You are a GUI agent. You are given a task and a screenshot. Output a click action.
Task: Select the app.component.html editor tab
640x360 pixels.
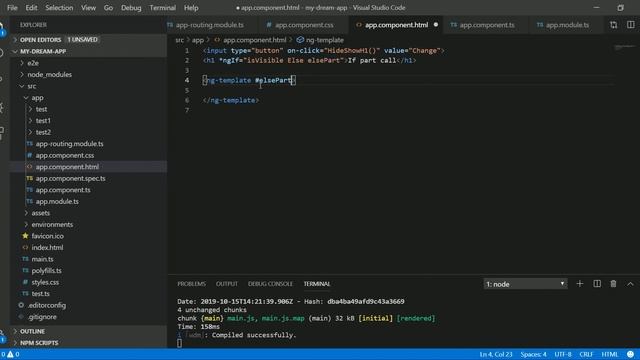(396, 25)
